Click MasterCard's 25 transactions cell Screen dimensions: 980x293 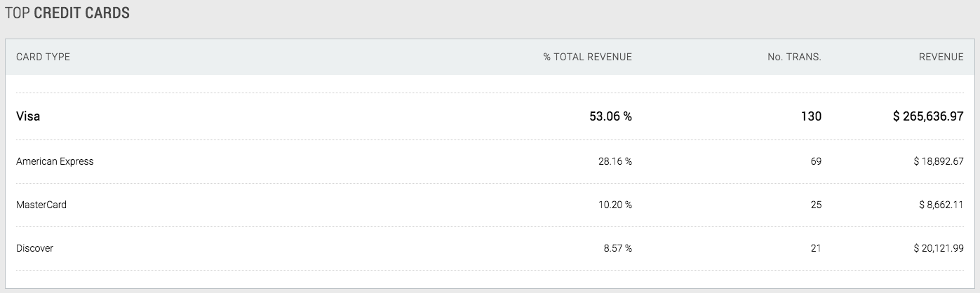coord(815,205)
